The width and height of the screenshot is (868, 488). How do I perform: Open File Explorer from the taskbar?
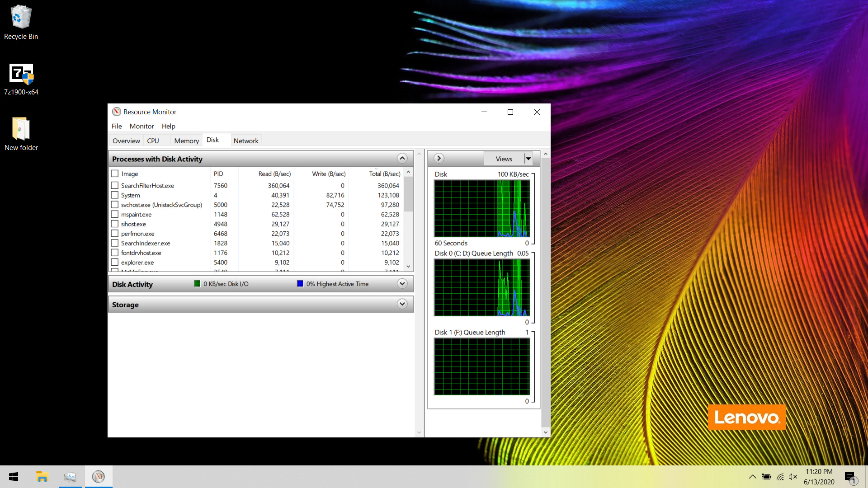(42, 477)
